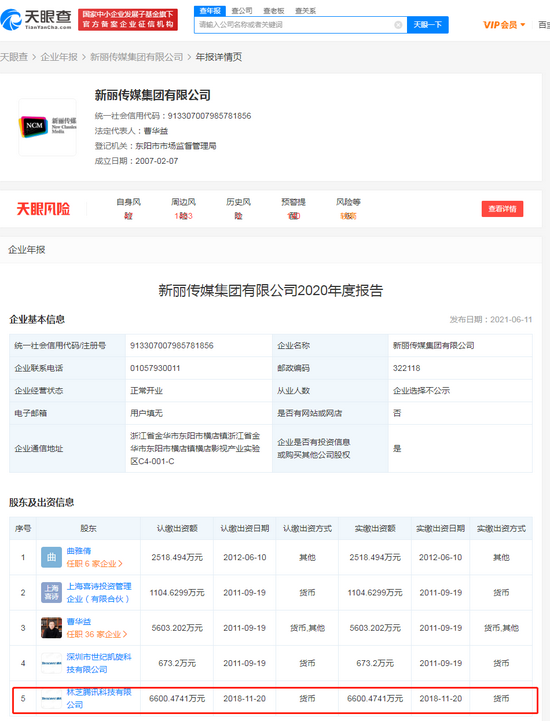The width and height of the screenshot is (550, 721).
Task: Select postal code 322118 cell
Action: tap(460, 368)
